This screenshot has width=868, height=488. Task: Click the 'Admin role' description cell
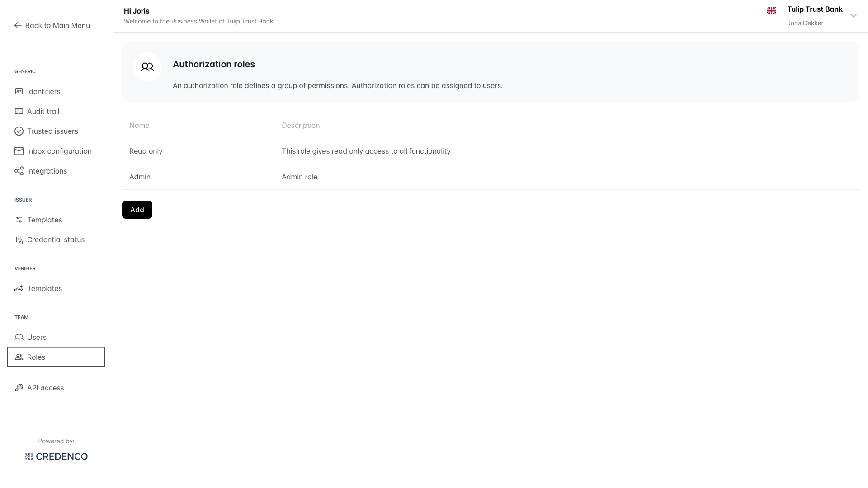pos(299,177)
